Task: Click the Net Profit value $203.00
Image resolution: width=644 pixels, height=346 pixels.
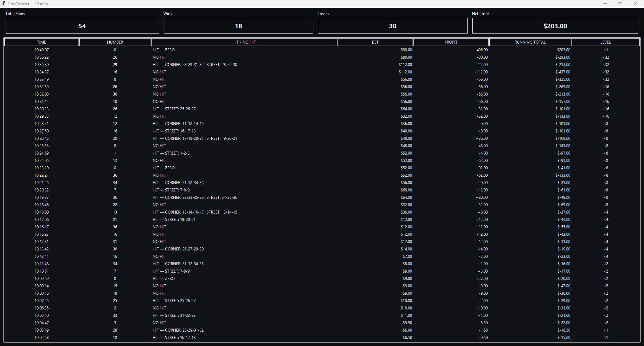Action: click(x=555, y=26)
